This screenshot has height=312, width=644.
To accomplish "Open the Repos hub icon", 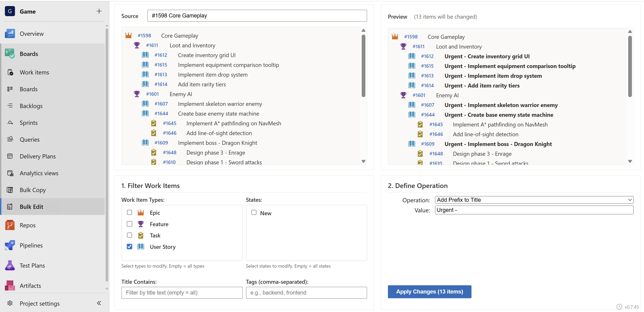I will point(10,225).
